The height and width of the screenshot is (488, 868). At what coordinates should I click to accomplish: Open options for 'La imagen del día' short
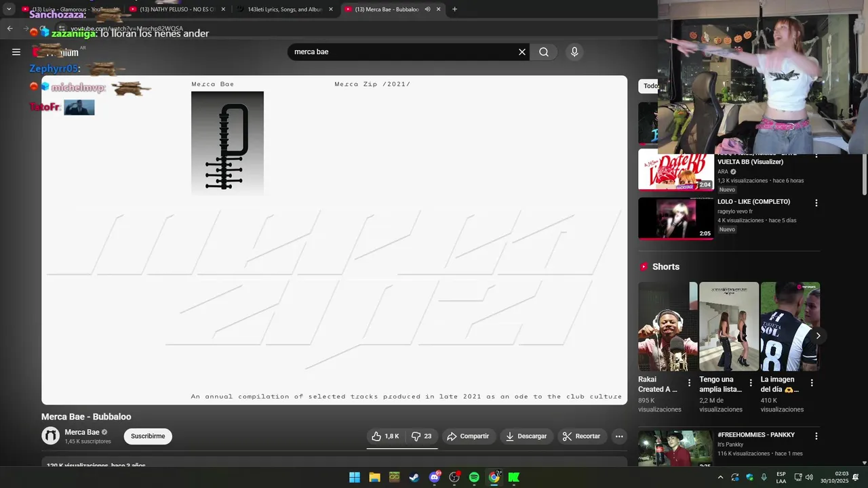pyautogui.click(x=812, y=383)
